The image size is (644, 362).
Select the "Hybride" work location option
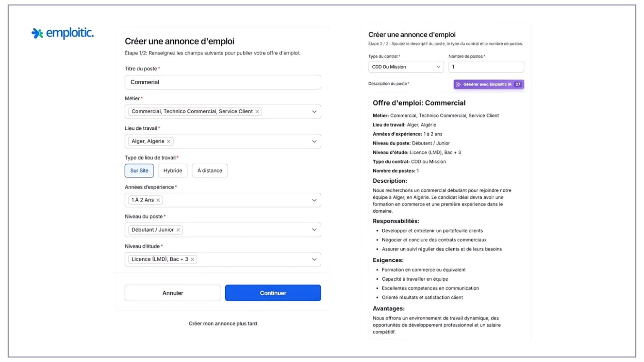[172, 171]
